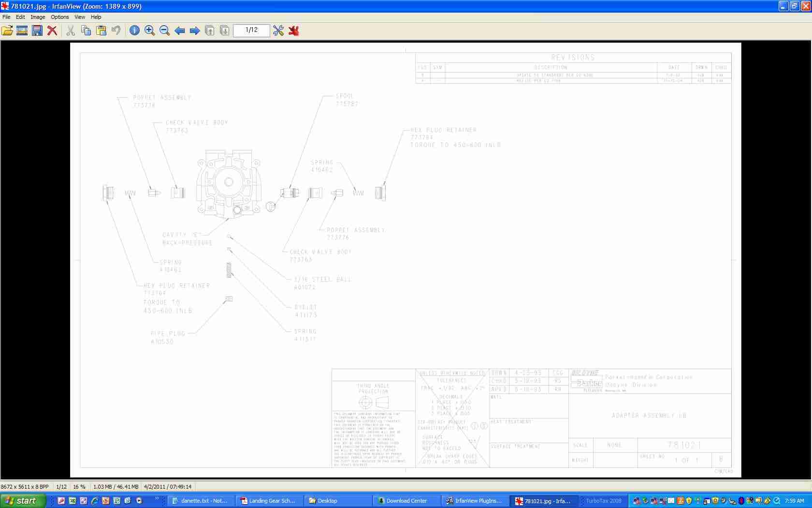This screenshot has height=508, width=812.
Task: Click the Windows Start button
Action: click(23, 501)
